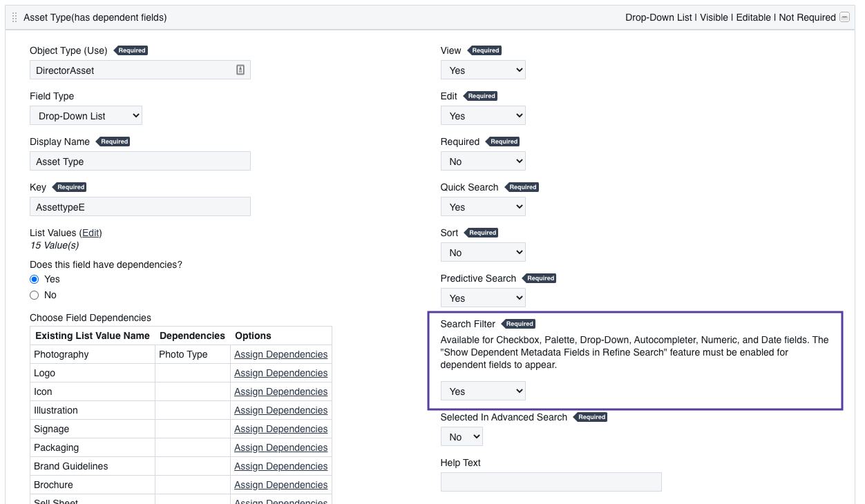The width and height of the screenshot is (865, 504).
Task: Collapse the Asset Type section with the minus button
Action: (844, 16)
